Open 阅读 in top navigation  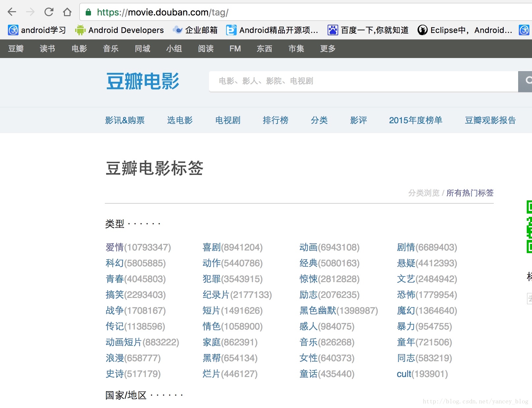pos(206,49)
